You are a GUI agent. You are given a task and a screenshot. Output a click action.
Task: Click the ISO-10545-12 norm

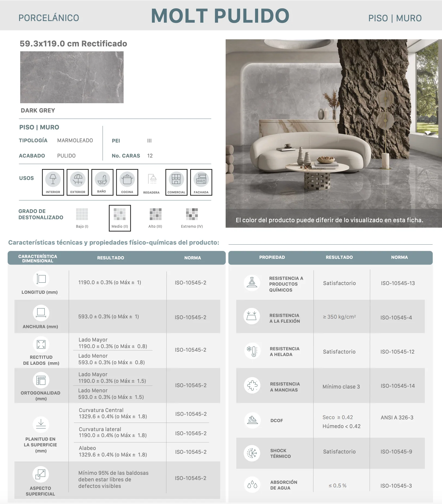click(398, 352)
